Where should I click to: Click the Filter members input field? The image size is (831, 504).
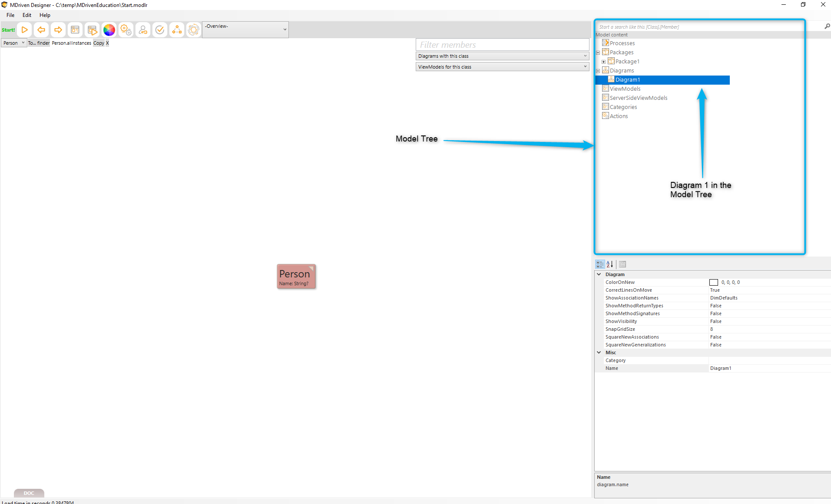pyautogui.click(x=502, y=45)
